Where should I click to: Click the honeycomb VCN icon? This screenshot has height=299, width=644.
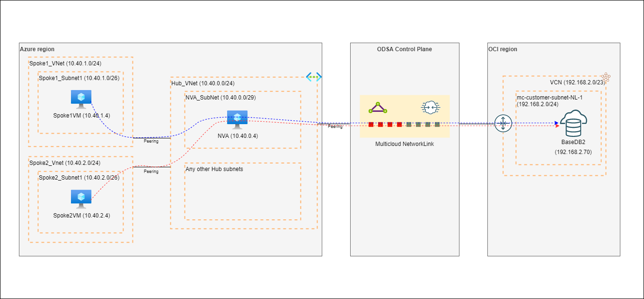coord(606,77)
